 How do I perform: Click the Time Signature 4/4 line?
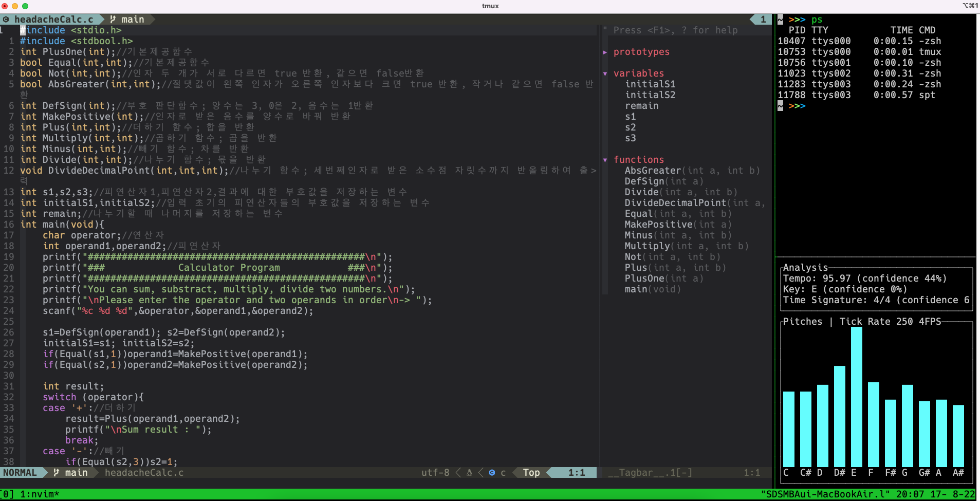click(x=876, y=300)
